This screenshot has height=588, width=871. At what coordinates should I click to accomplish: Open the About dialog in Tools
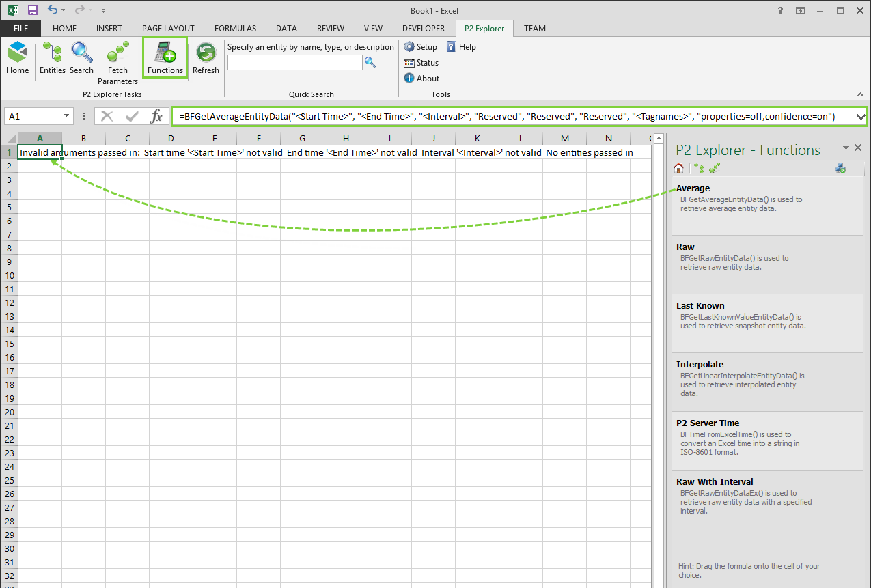(421, 79)
